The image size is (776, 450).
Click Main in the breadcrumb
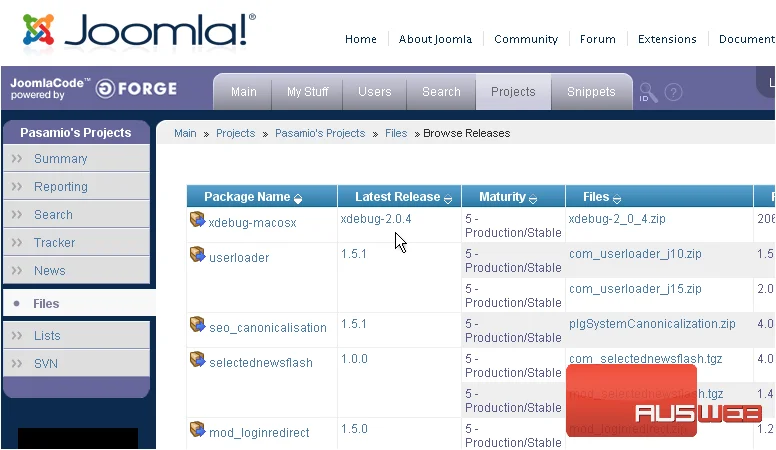click(x=185, y=133)
